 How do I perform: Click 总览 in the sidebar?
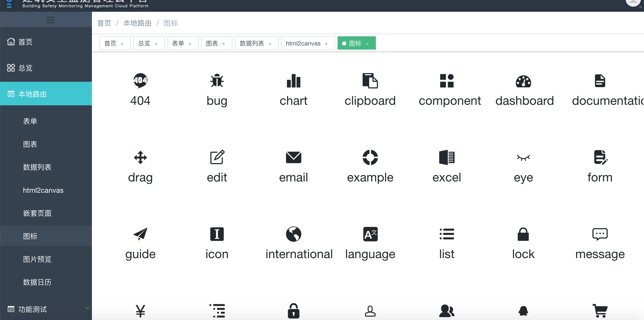[26, 68]
